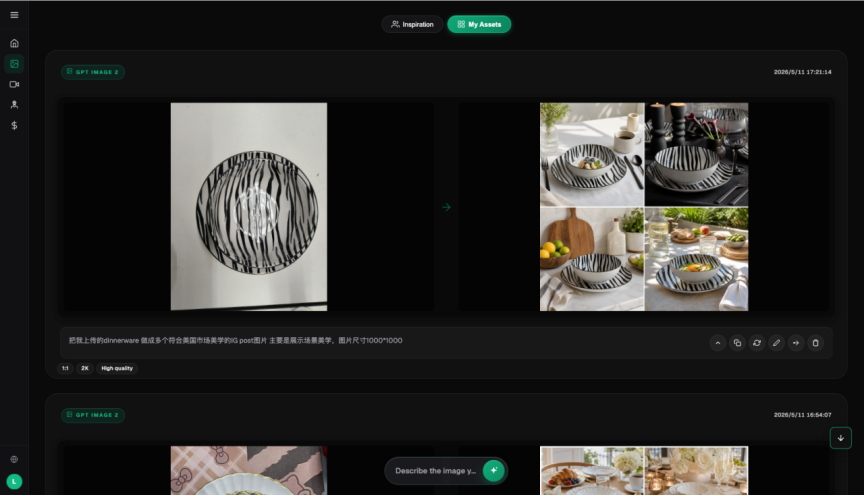Click the green sparkle generate button
The image size is (864, 496).
click(493, 471)
